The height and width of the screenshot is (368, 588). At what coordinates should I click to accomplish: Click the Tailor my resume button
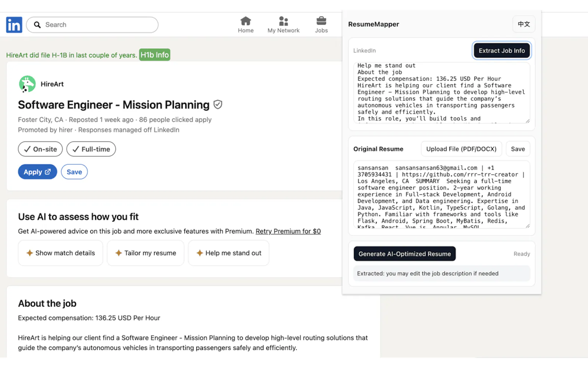click(x=146, y=253)
